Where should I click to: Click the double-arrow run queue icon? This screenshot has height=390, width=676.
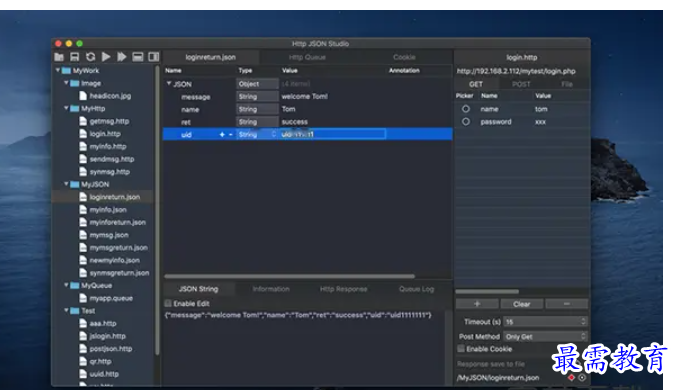pyautogui.click(x=122, y=57)
